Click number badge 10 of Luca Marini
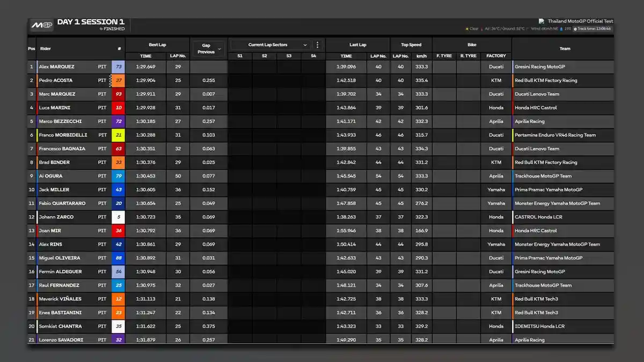Viewport: 644px width, 362px height. [119, 108]
